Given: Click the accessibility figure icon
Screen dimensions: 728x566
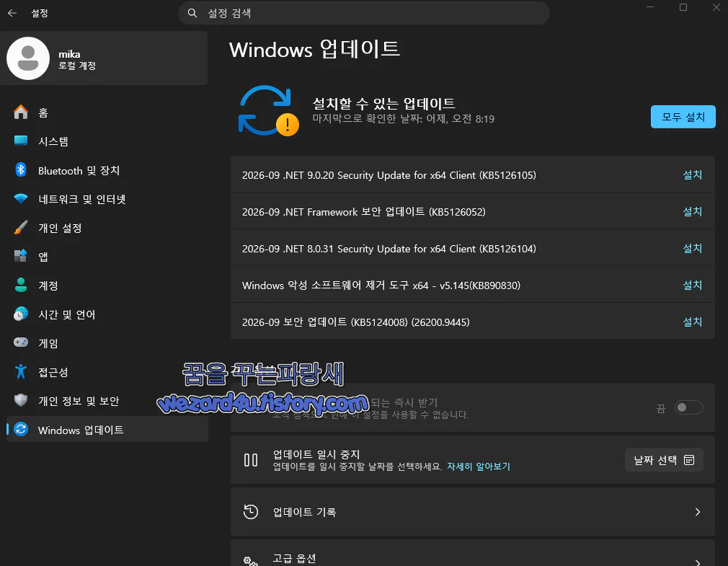Looking at the screenshot, I should (21, 371).
